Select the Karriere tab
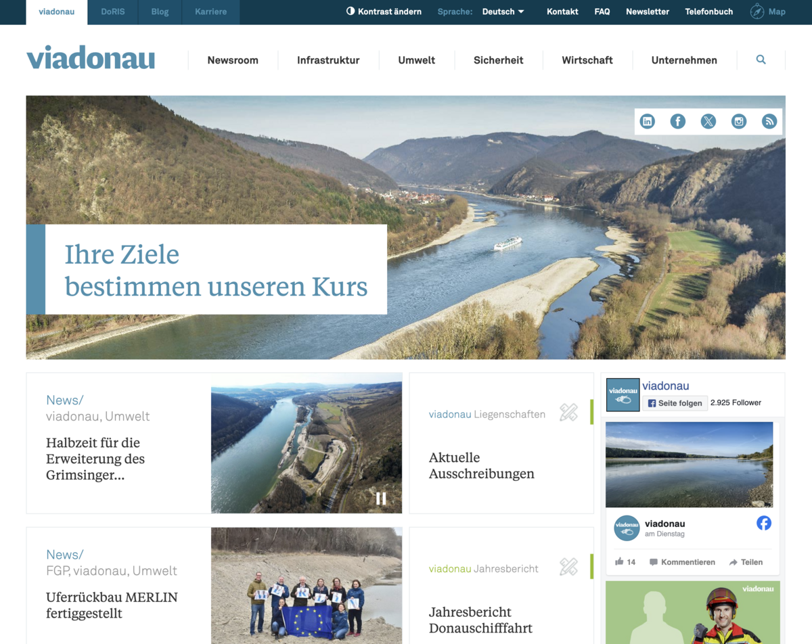 [x=210, y=11]
